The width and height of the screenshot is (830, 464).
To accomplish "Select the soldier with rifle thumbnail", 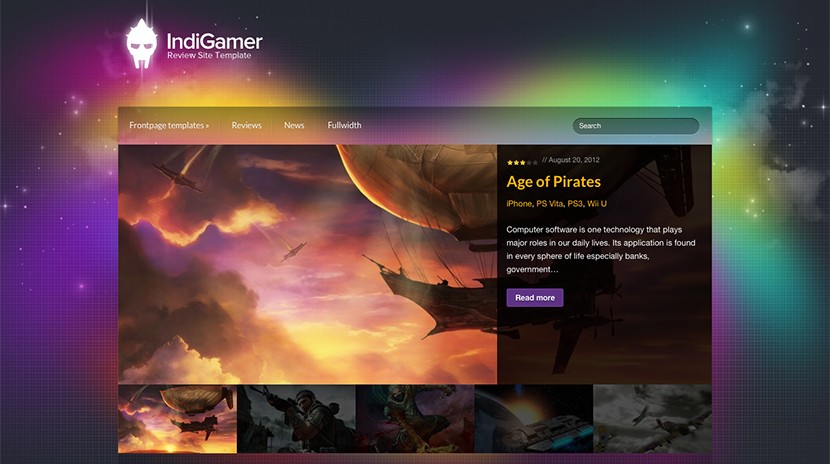I will click(296, 419).
